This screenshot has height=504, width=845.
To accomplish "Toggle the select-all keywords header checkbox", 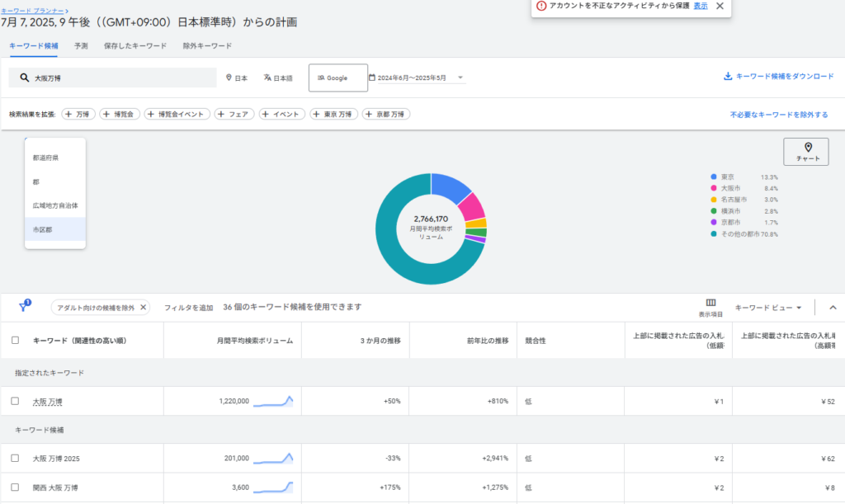I will (x=15, y=340).
